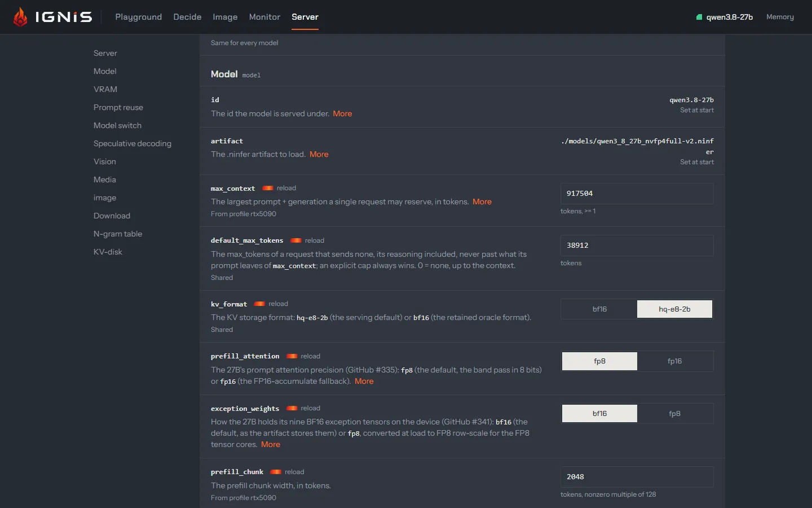Screen dimensions: 812x508
Task: Click the reload badge icon beside prefill_chunk
Action: [x=276, y=472]
